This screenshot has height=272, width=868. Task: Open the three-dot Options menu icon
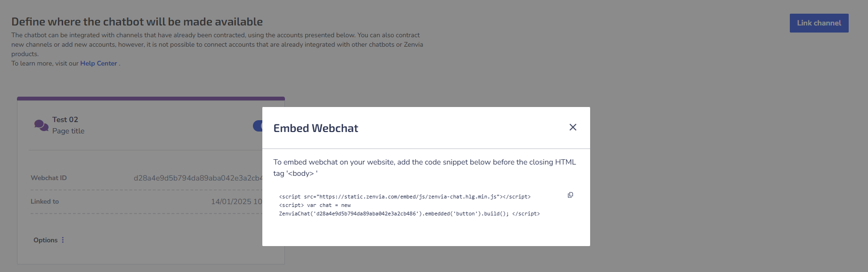(x=63, y=240)
